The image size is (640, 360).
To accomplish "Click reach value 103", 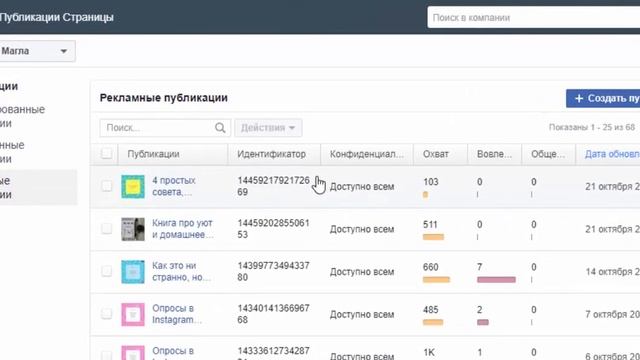I will (431, 182).
